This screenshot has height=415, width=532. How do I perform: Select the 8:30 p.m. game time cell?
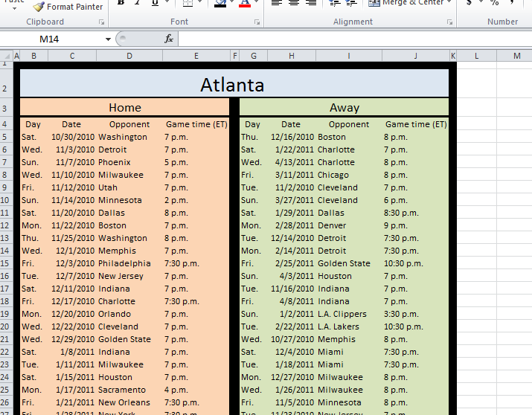coord(416,213)
